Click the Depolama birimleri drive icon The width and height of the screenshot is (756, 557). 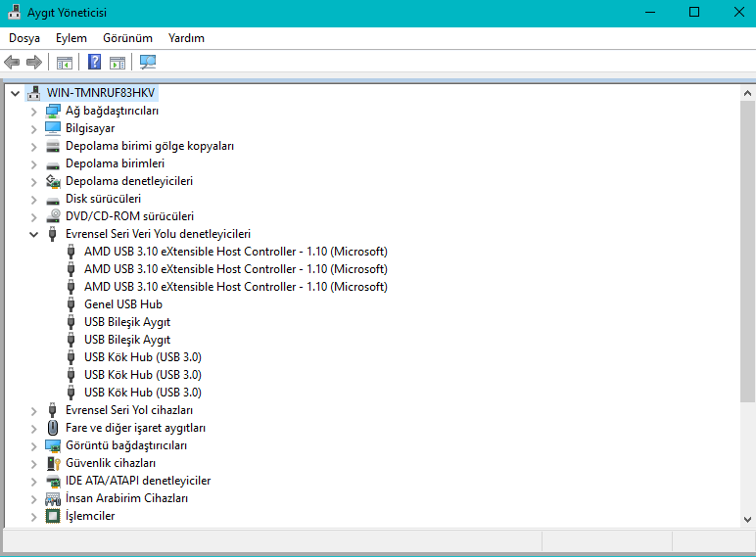click(x=53, y=164)
